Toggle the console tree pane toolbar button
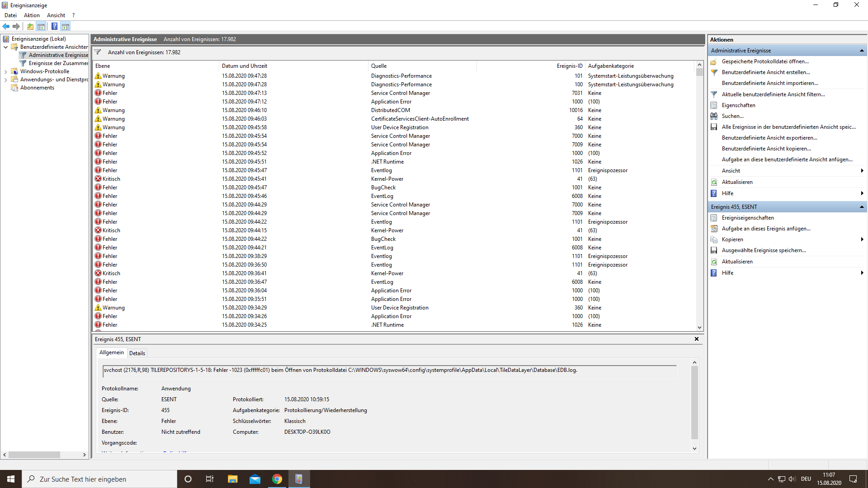This screenshot has height=488, width=868. (x=41, y=26)
